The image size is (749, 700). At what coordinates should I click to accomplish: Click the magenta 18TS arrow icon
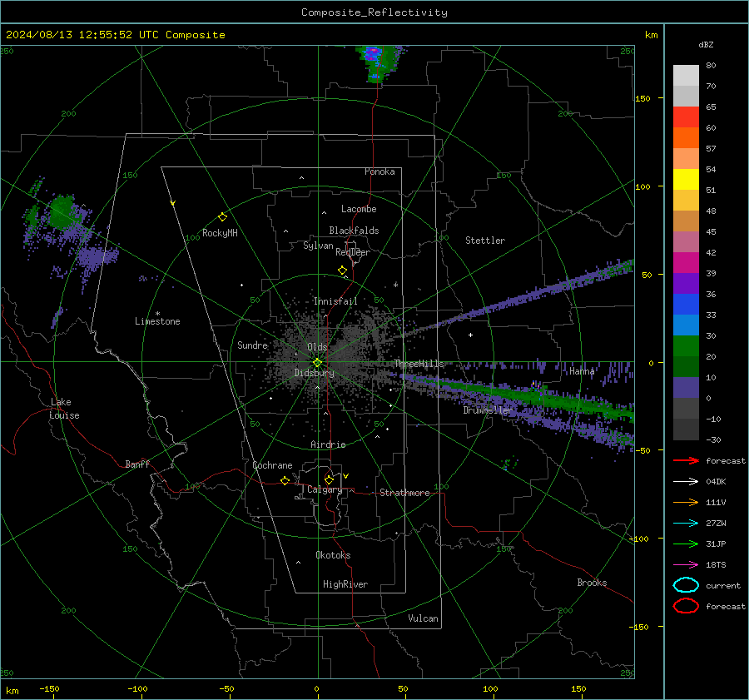pos(686,565)
